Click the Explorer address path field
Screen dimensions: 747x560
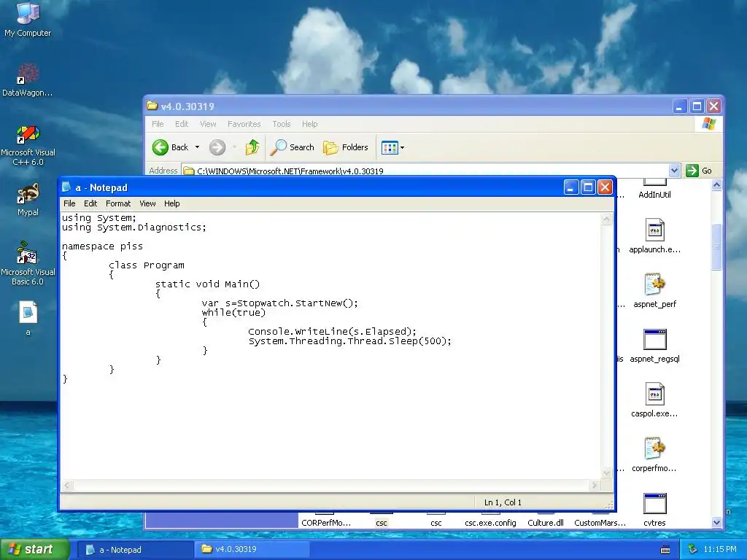(425, 171)
